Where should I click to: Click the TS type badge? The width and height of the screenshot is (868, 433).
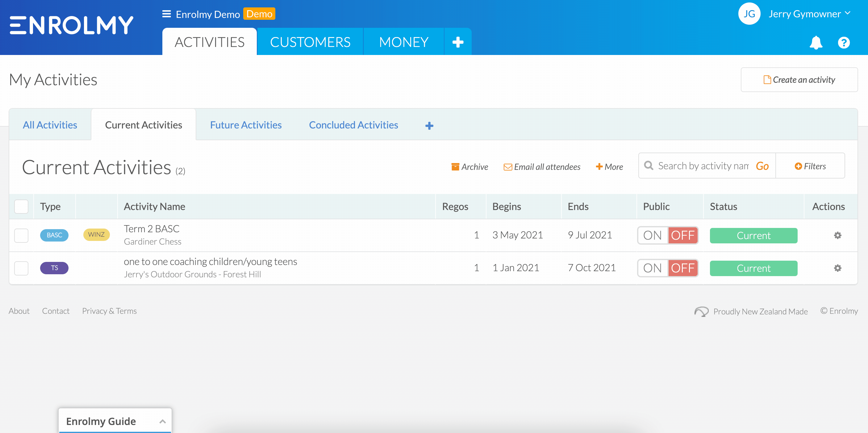54,268
